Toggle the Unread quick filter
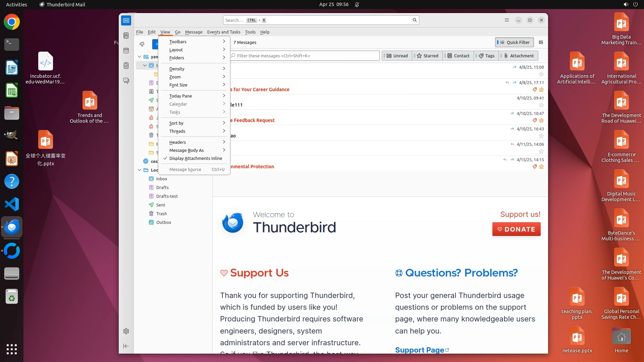Image resolution: width=644 pixels, height=362 pixels. point(397,56)
